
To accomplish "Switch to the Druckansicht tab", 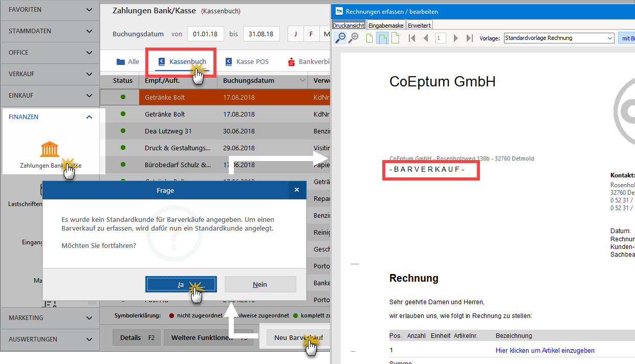I will (349, 25).
